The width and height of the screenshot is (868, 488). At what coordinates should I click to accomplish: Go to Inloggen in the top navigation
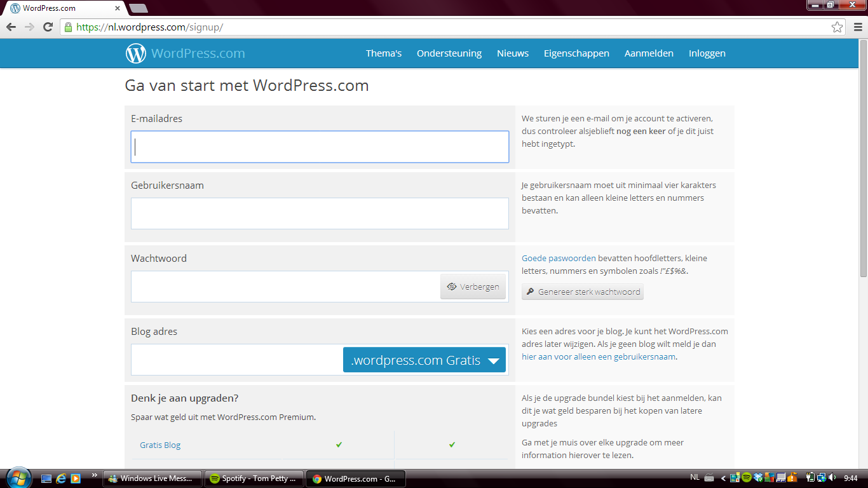click(707, 53)
